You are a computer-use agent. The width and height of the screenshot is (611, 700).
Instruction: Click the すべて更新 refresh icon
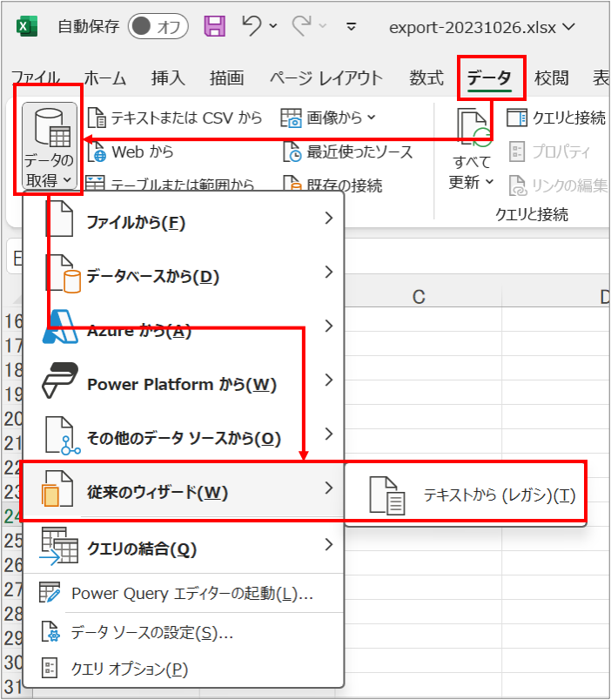pos(473,129)
